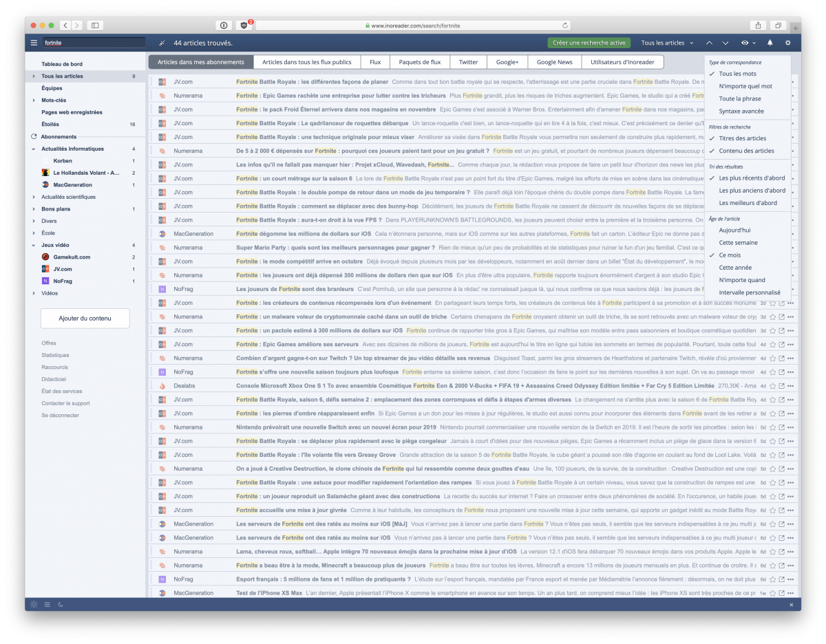Image resolution: width=826 pixels, height=644 pixels.
Task: Go to the previous article with the up arrow
Action: [709, 43]
